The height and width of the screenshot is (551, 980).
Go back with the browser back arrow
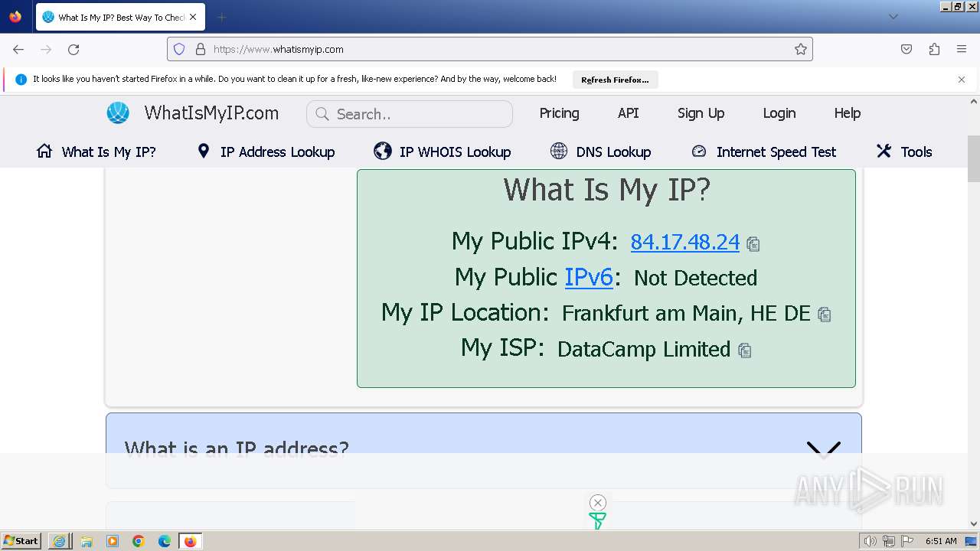pyautogui.click(x=18, y=49)
